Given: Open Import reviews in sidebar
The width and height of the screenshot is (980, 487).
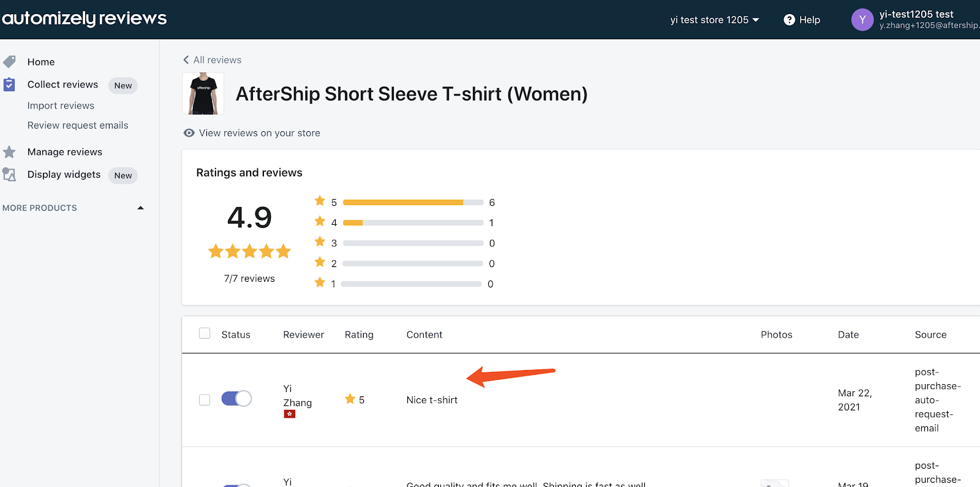Looking at the screenshot, I should tap(61, 106).
